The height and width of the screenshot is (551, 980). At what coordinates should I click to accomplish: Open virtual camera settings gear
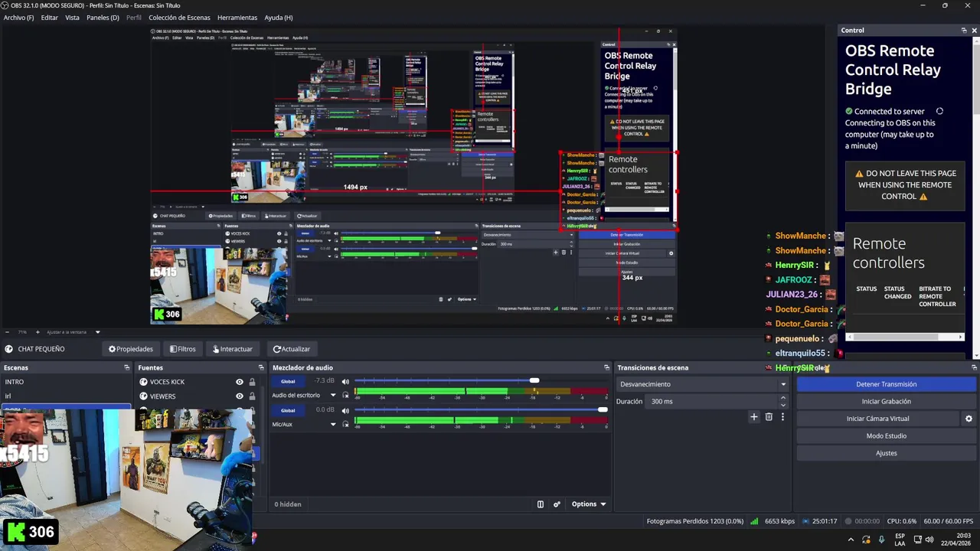969,419
